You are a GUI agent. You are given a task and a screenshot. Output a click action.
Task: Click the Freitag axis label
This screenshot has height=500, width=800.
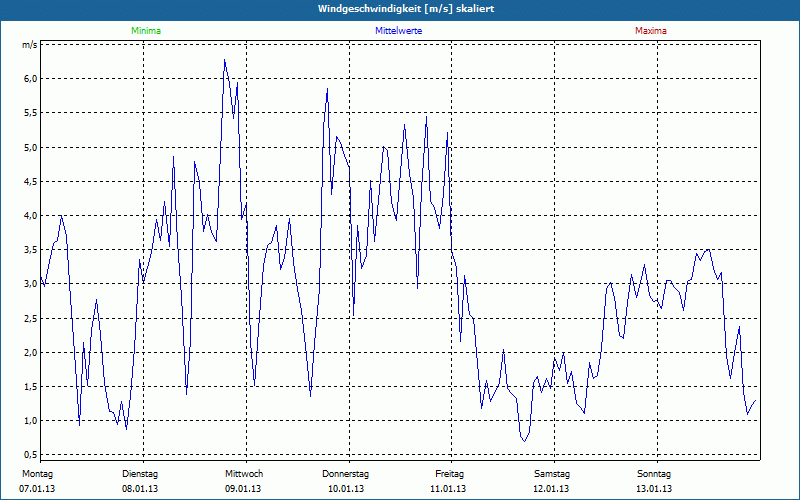(x=449, y=474)
